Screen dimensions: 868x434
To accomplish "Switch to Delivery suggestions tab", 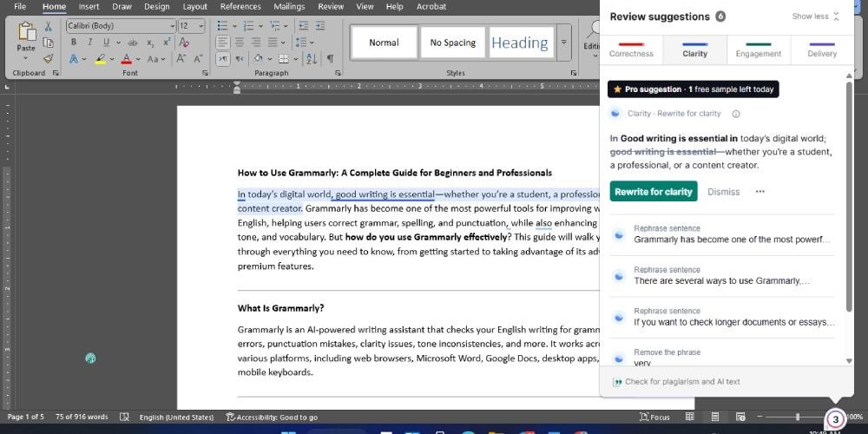I will 822,49.
